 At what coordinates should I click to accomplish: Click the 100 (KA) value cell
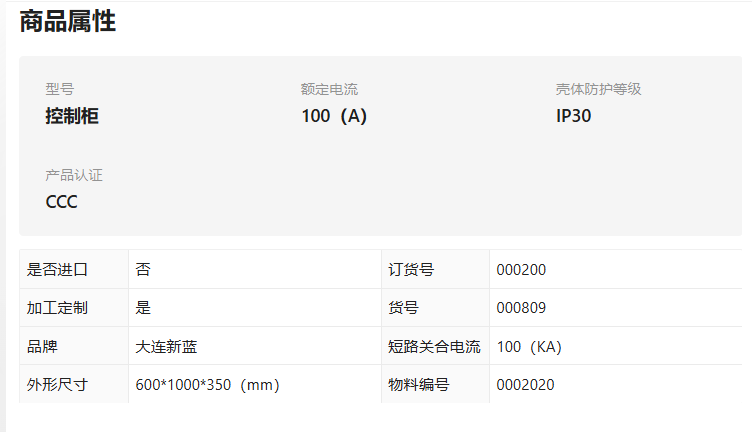tap(616, 346)
